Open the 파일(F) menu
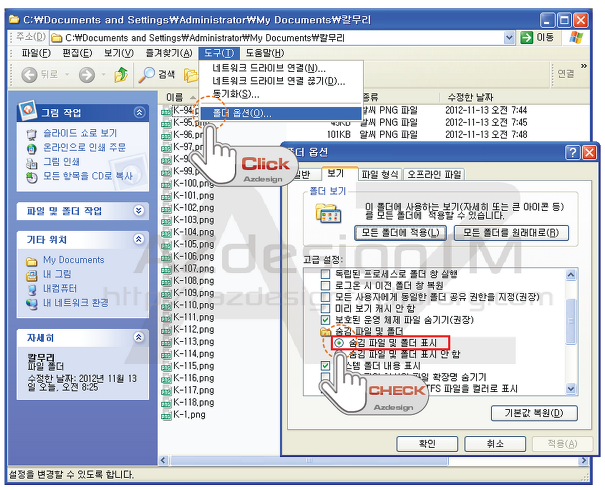 point(36,53)
